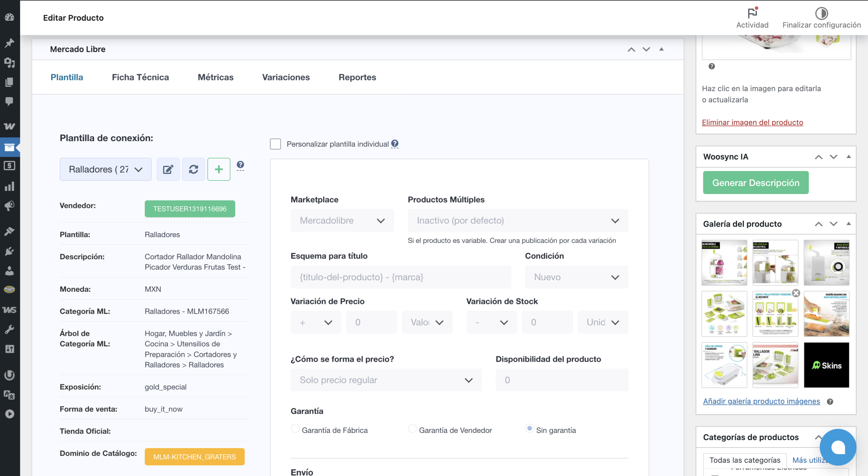
Task: Remove the fifth gallery image with X
Action: pyautogui.click(x=796, y=293)
